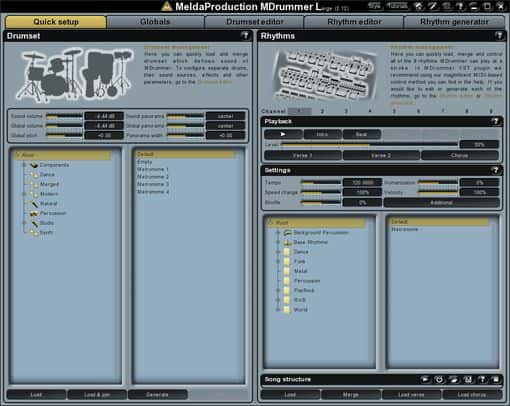This screenshot has height=406, width=510.
Task: Click the Shuffle percentage value field
Action: pos(362,202)
